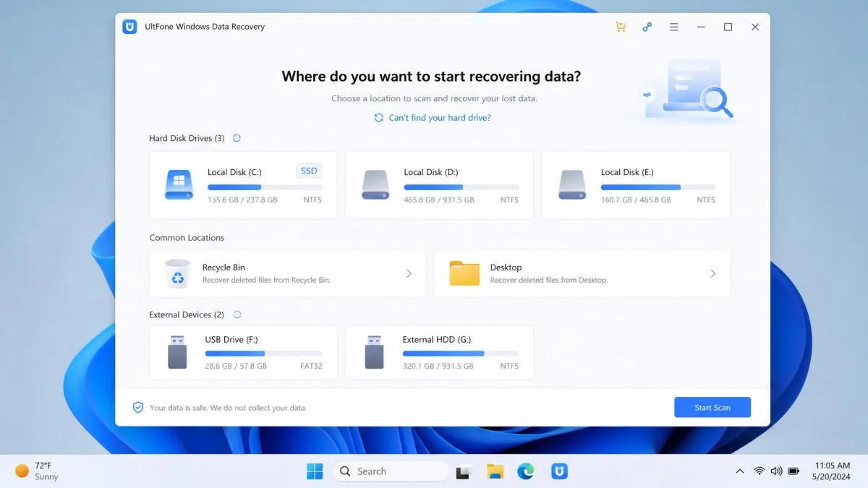Screen dimensions: 868x488
Task: Open the Can't find your hard drive link
Action: click(440, 118)
